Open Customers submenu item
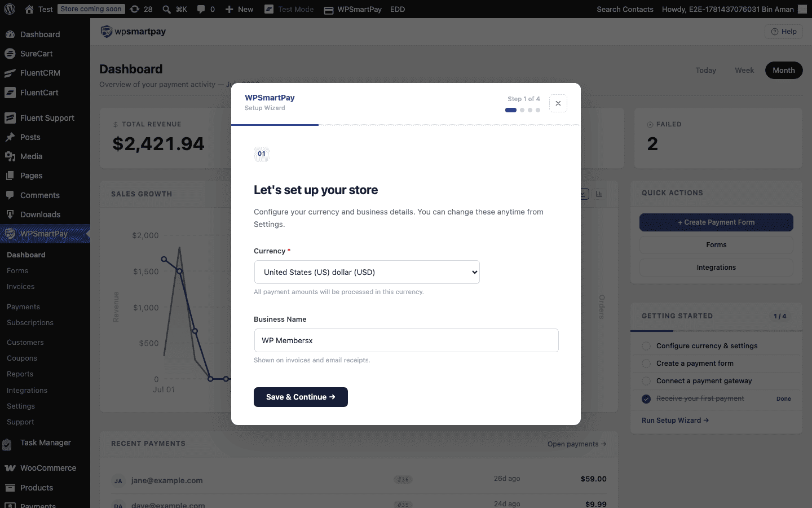This screenshot has height=508, width=812. (x=25, y=343)
